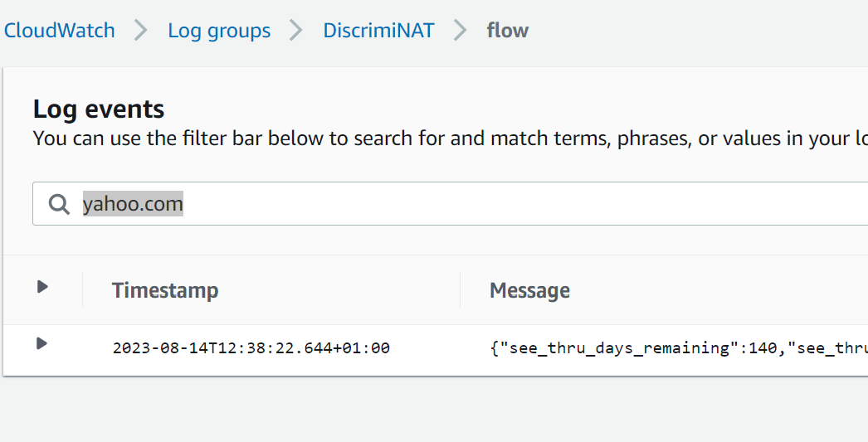Sort by the Timestamp column header
Image resolution: width=868 pixels, height=442 pixels.
(x=165, y=290)
